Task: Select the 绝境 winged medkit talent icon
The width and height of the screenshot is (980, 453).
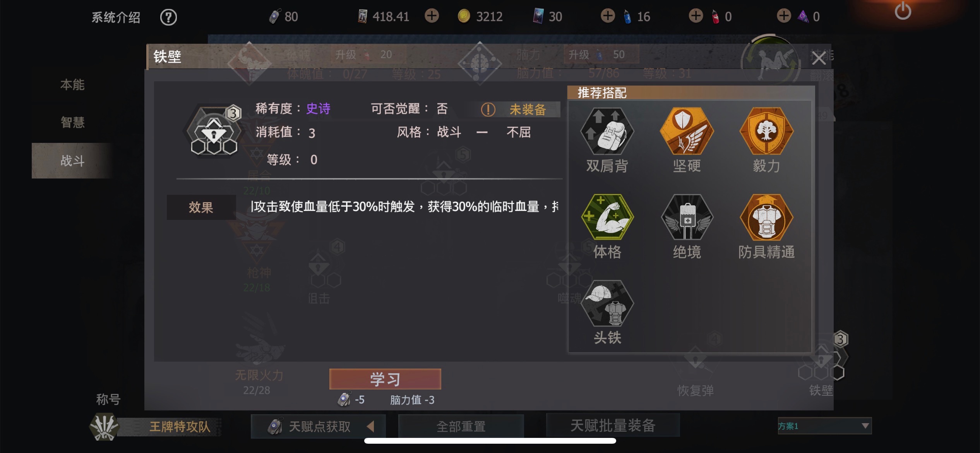Action: (x=687, y=218)
